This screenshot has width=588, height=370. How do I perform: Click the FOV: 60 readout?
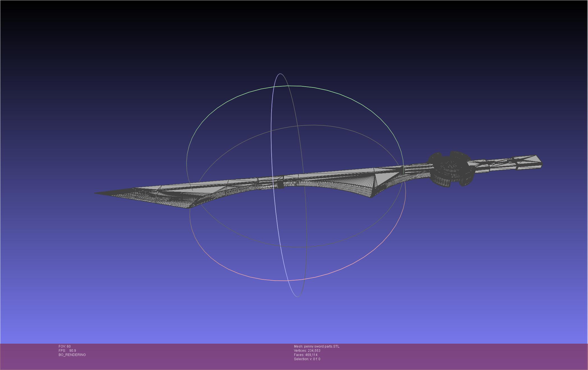65,346
